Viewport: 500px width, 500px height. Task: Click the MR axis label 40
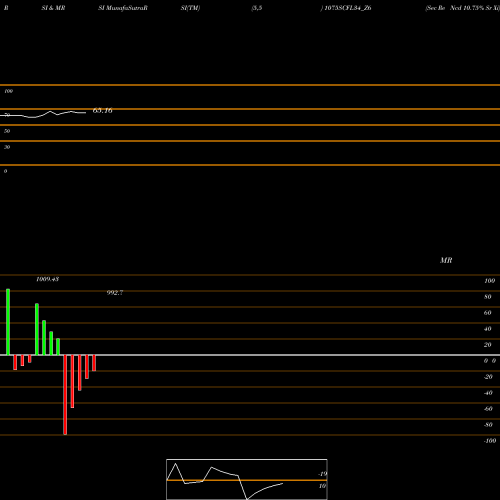[488, 329]
